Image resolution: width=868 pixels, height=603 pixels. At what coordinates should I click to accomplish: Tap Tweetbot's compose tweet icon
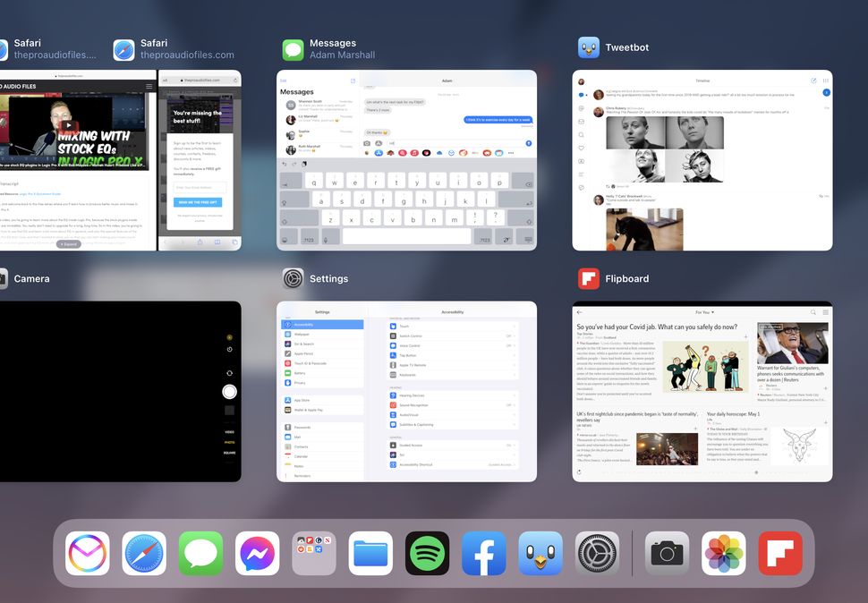tap(814, 81)
